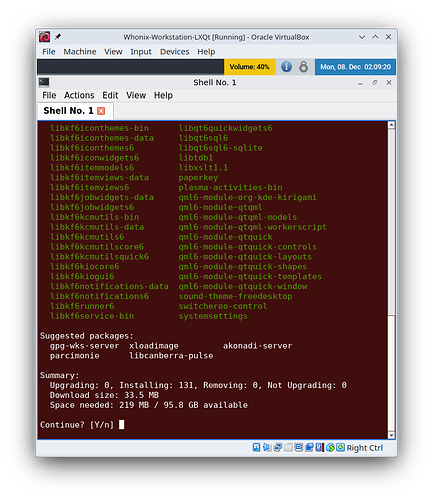Image resolution: width=433 pixels, height=499 pixels.
Task: Click the blue info icon in panel
Action: 286,67
